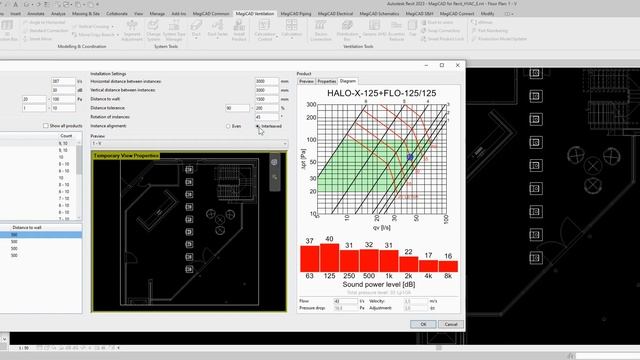Open the Vertical Crossing dropdown arrow
The image size is (640, 360).
click(112, 27)
